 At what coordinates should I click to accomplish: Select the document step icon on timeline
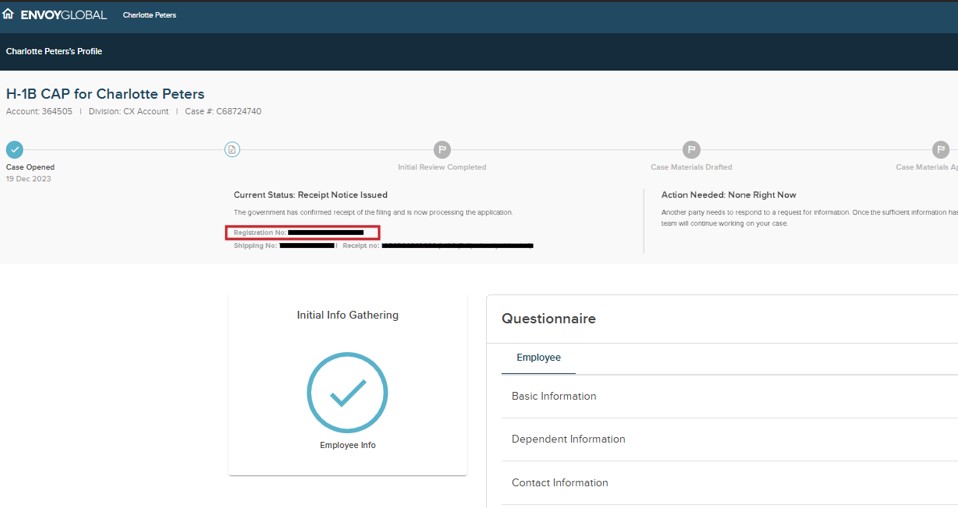pyautogui.click(x=232, y=149)
